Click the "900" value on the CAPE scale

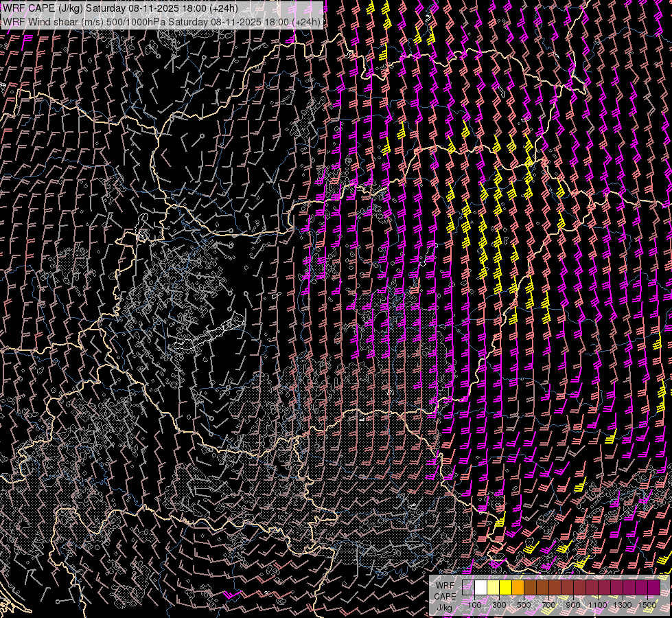click(573, 604)
